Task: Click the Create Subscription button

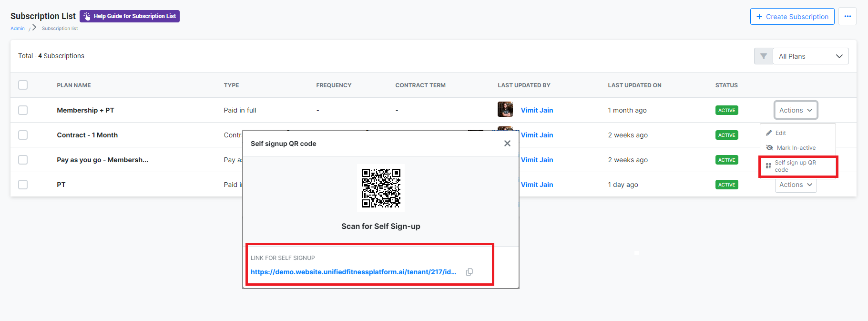Action: tap(792, 17)
